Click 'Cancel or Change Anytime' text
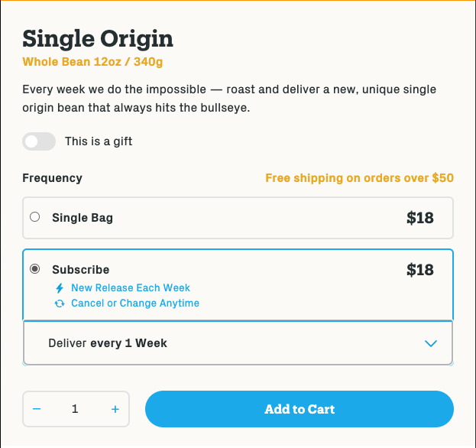This screenshot has width=476, height=448. (134, 304)
